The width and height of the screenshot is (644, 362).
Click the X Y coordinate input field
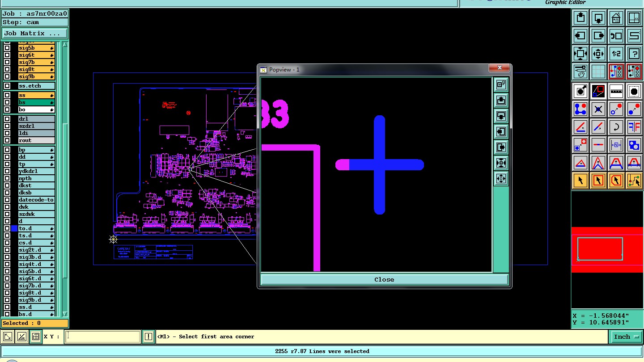(x=103, y=337)
